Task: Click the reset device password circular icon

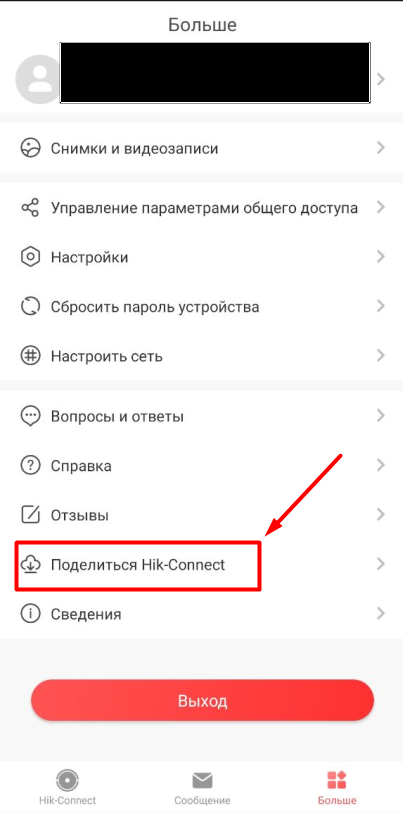Action: tap(30, 306)
